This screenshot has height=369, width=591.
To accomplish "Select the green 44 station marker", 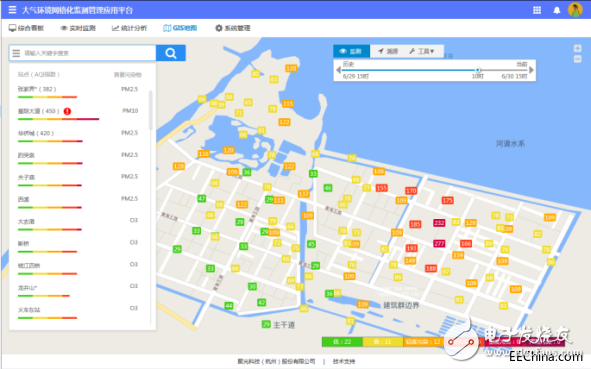I will click(229, 305).
